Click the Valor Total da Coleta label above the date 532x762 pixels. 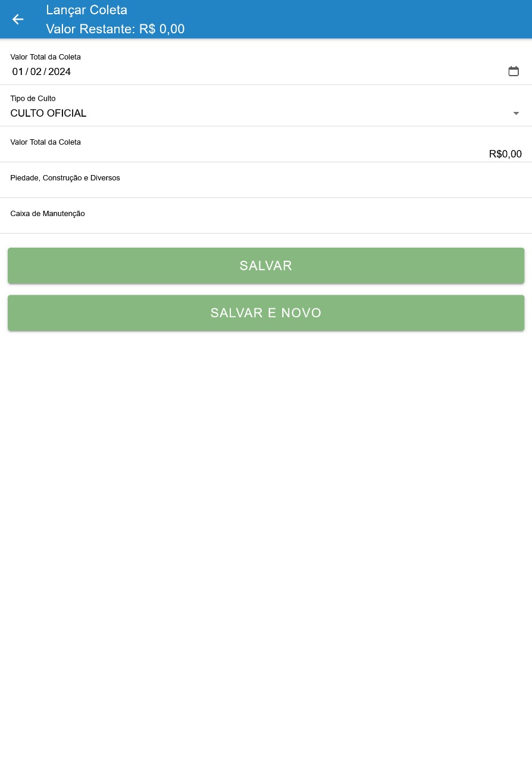45,57
